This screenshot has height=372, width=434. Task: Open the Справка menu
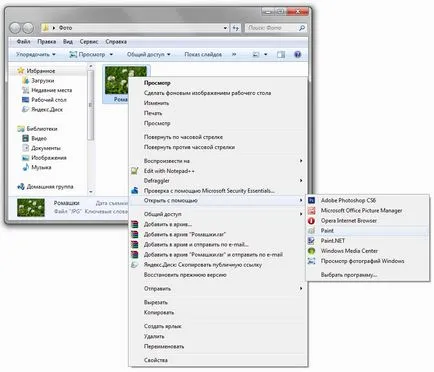pyautogui.click(x=116, y=42)
